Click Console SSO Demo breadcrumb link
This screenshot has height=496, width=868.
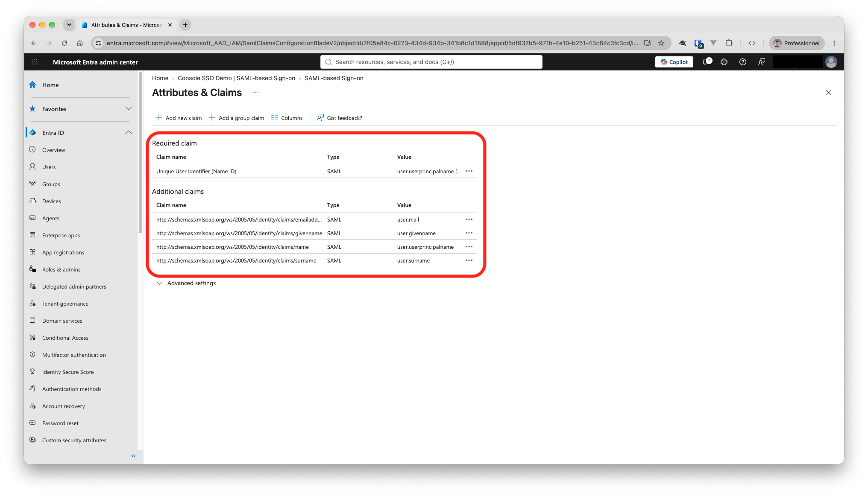[236, 78]
